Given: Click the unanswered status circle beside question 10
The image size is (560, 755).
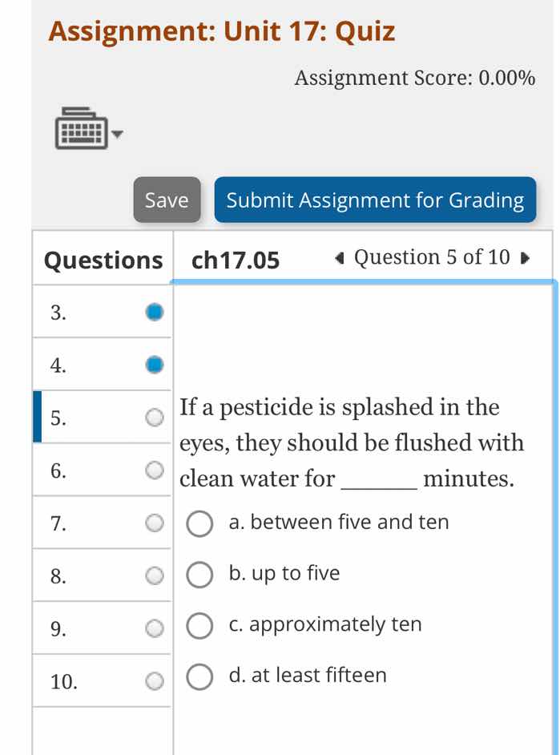Looking at the screenshot, I should pyautogui.click(x=154, y=681).
